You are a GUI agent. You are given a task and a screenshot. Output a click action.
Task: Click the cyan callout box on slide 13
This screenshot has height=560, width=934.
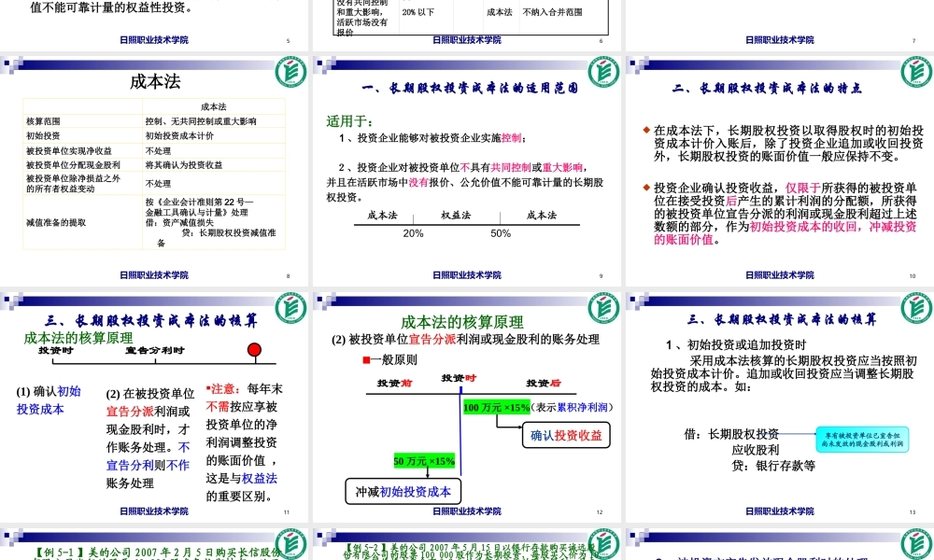point(862,440)
